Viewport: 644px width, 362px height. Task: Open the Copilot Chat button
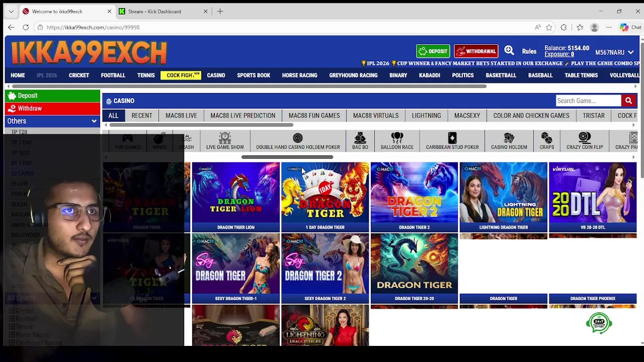(x=630, y=27)
